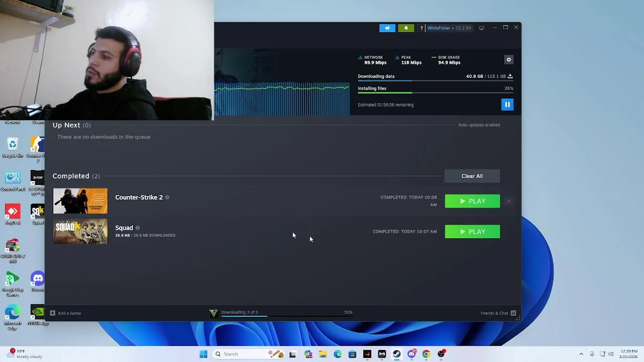This screenshot has width=644, height=362.
Task: Open Windows Start menu
Action: click(x=203, y=354)
